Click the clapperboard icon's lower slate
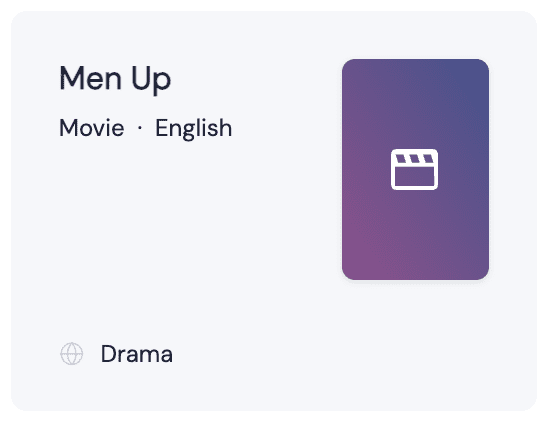 point(414,177)
